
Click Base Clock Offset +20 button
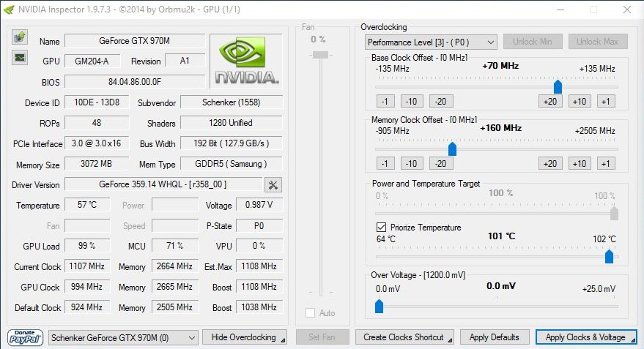coord(550,101)
